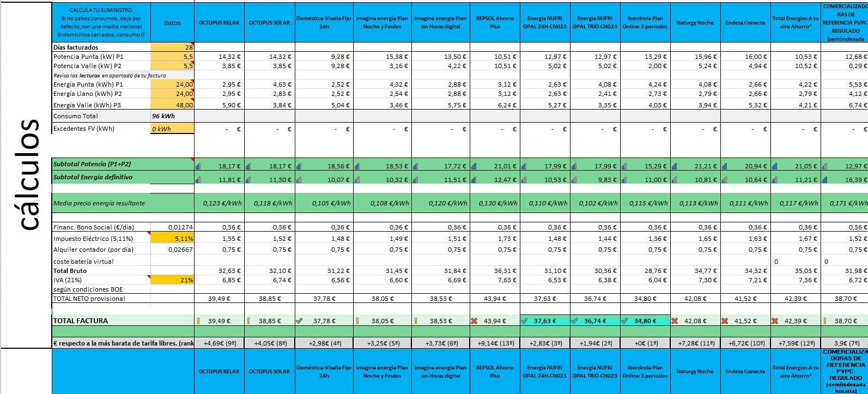This screenshot has width=868, height=394.
Task: Select the IVA amount cell showing 7,63 €
Action: click(x=495, y=280)
